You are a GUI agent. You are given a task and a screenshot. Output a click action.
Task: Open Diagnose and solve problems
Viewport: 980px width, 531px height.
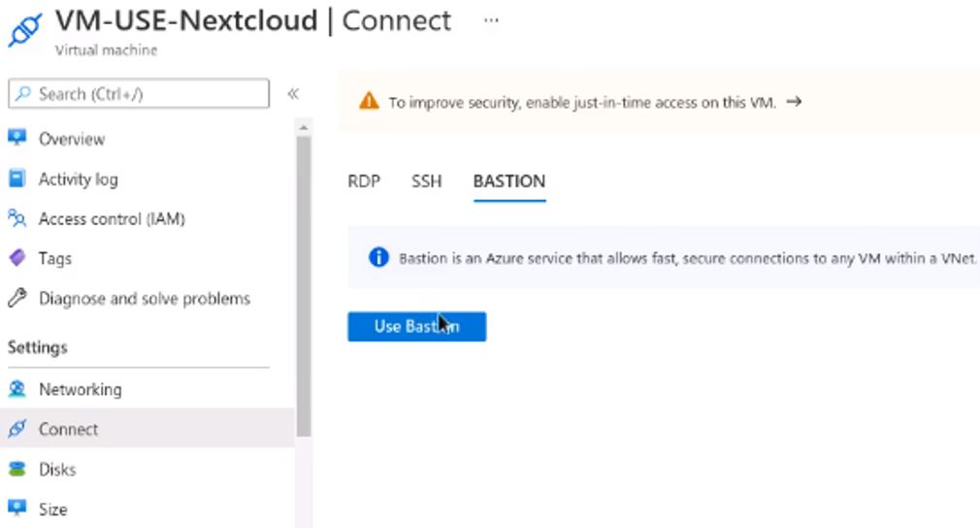click(x=147, y=298)
